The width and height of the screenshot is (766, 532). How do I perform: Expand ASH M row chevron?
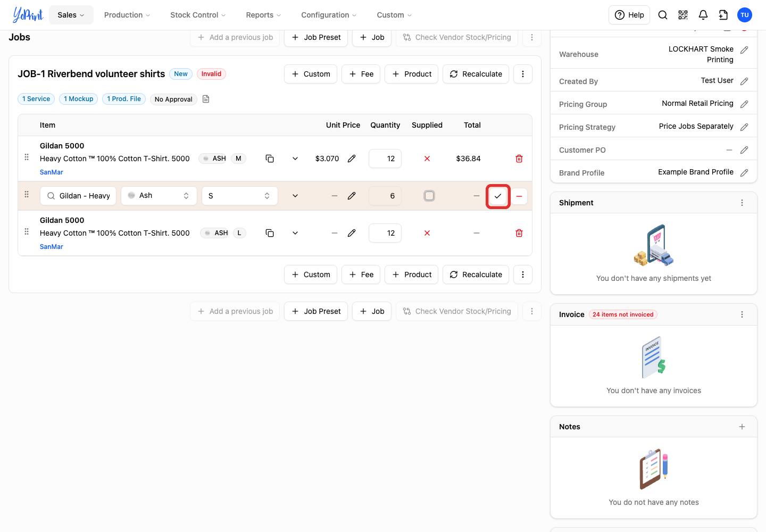[x=295, y=159]
